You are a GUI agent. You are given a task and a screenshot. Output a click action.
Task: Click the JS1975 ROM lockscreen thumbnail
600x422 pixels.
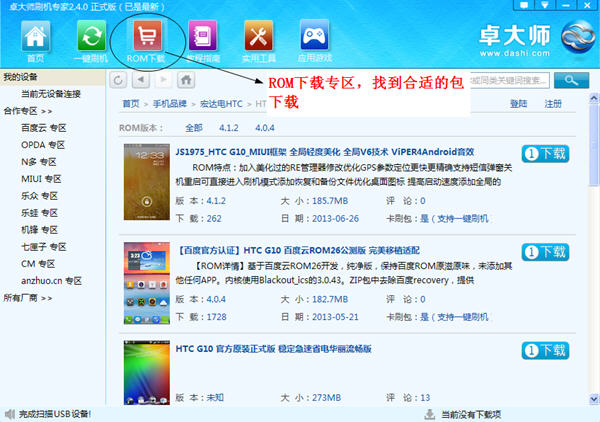[x=147, y=182]
